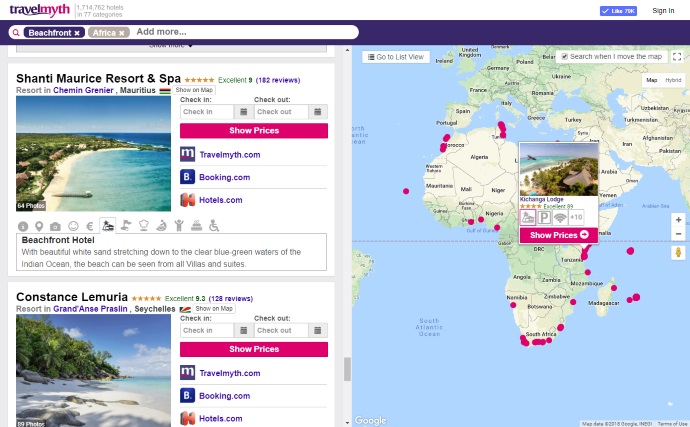Image resolution: width=690 pixels, height=427 pixels.
Task: Click Shanti Maurice check-in date field
Action: (207, 112)
